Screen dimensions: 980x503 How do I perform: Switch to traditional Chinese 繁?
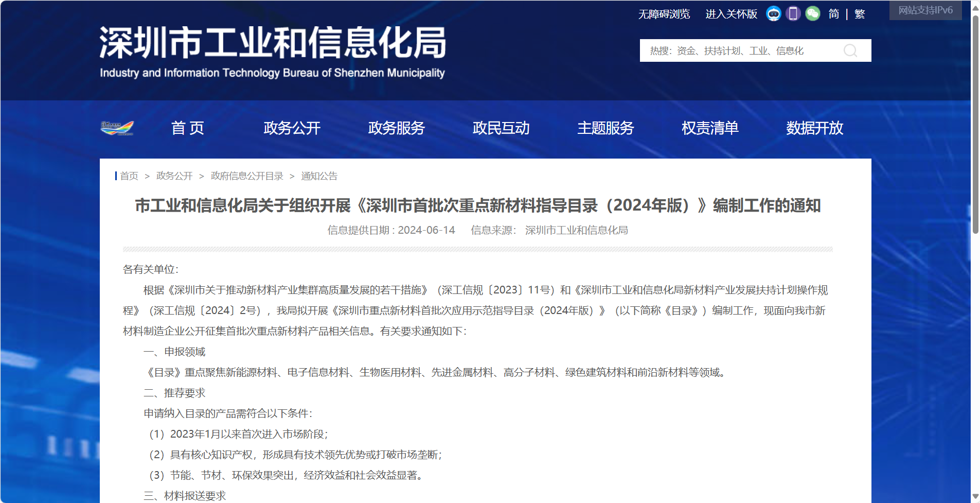click(860, 14)
